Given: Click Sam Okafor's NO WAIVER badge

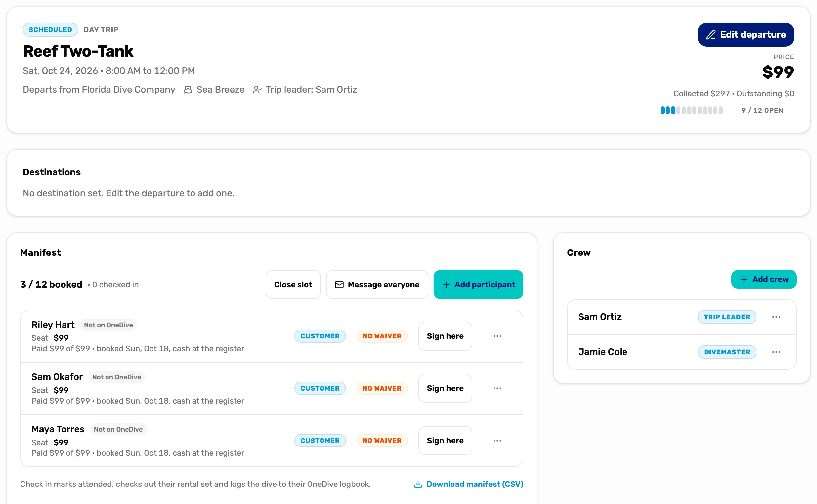Looking at the screenshot, I should point(382,388).
